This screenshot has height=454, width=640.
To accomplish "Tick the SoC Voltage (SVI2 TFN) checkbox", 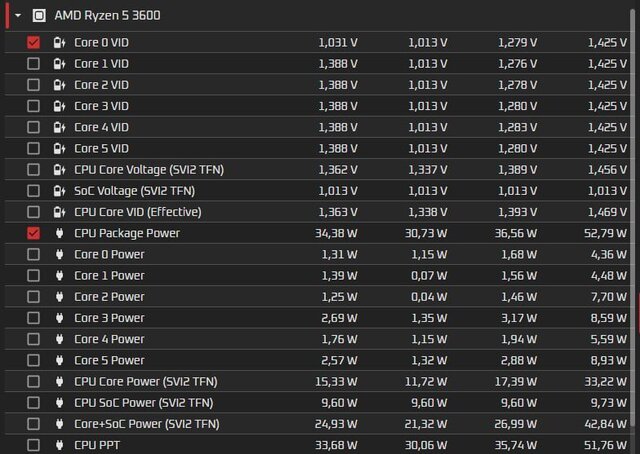I will coord(34,190).
